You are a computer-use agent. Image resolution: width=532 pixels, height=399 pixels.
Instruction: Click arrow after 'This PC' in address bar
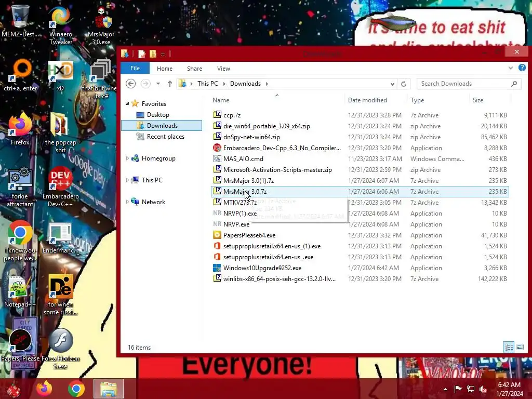224,84
